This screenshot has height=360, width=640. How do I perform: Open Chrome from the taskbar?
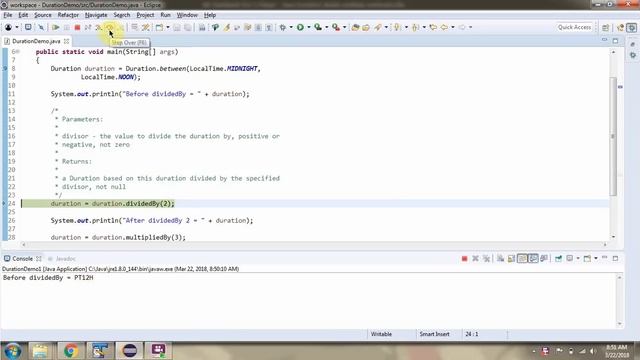(71, 351)
